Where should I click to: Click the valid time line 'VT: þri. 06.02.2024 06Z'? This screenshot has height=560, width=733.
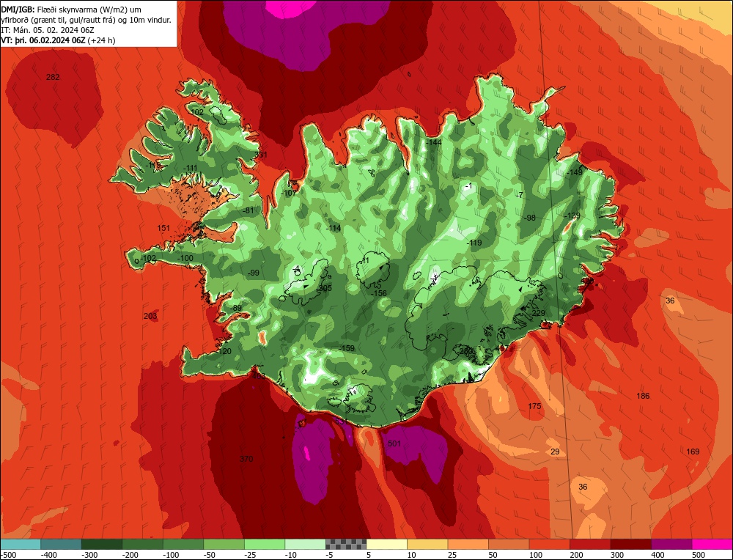tap(43, 40)
